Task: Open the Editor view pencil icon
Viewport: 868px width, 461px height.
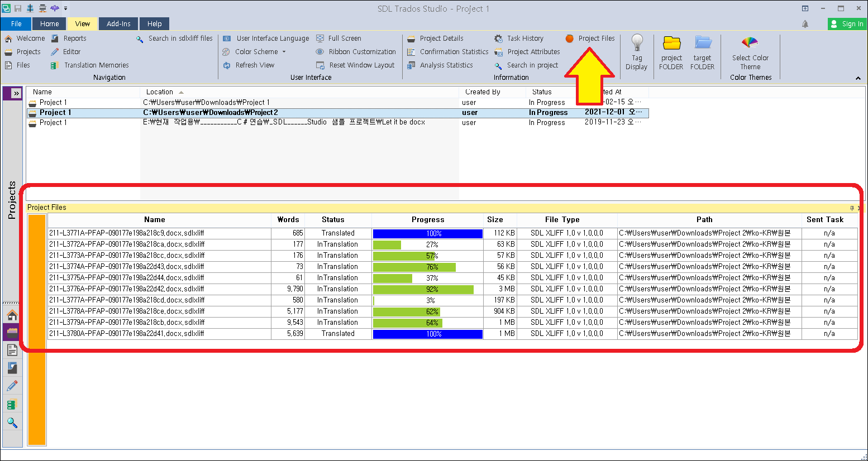Action: click(x=12, y=386)
